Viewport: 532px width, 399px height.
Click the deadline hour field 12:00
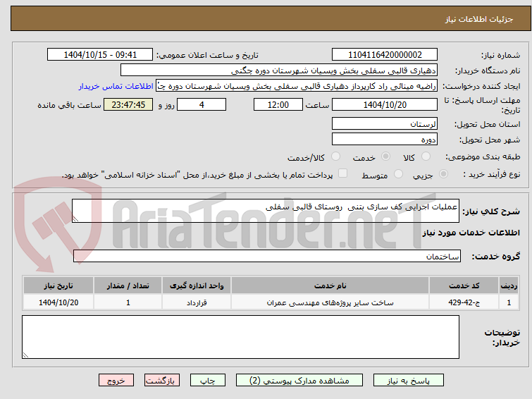(278, 104)
